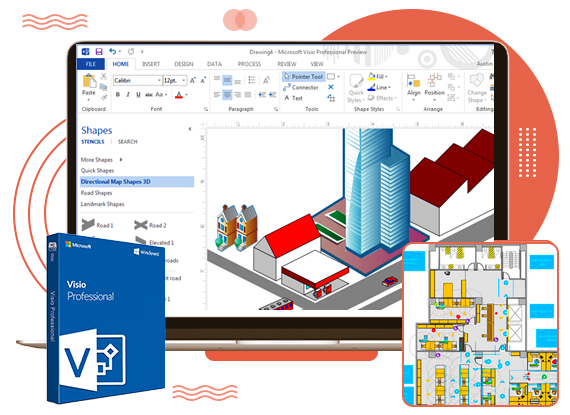Toggle Underline formatting
The width and height of the screenshot is (570, 415).
pyautogui.click(x=138, y=95)
